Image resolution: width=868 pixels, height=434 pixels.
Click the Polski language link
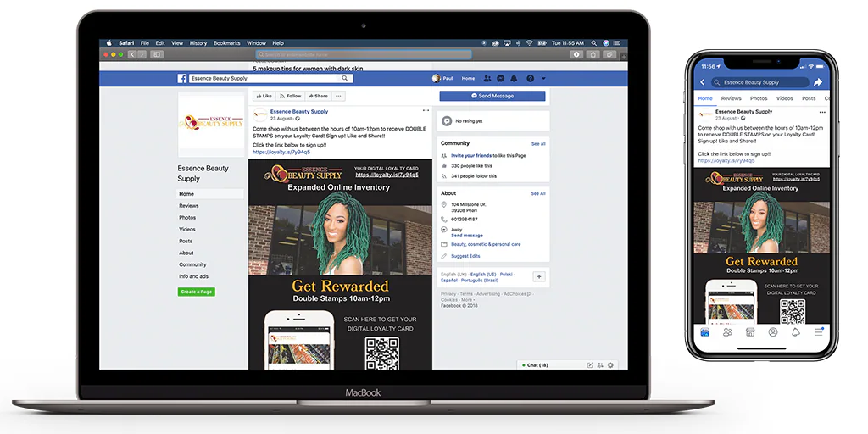pyautogui.click(x=506, y=275)
